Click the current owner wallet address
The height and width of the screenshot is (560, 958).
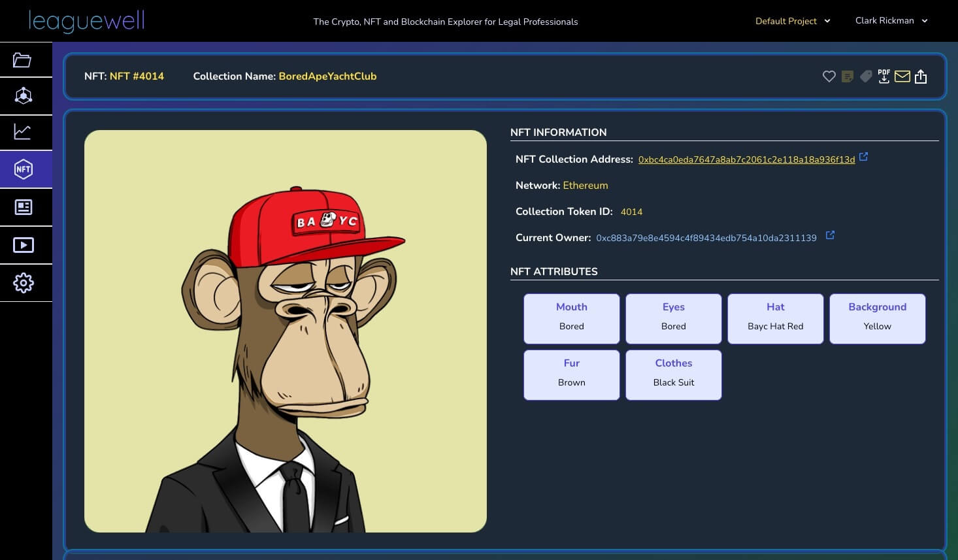706,238
